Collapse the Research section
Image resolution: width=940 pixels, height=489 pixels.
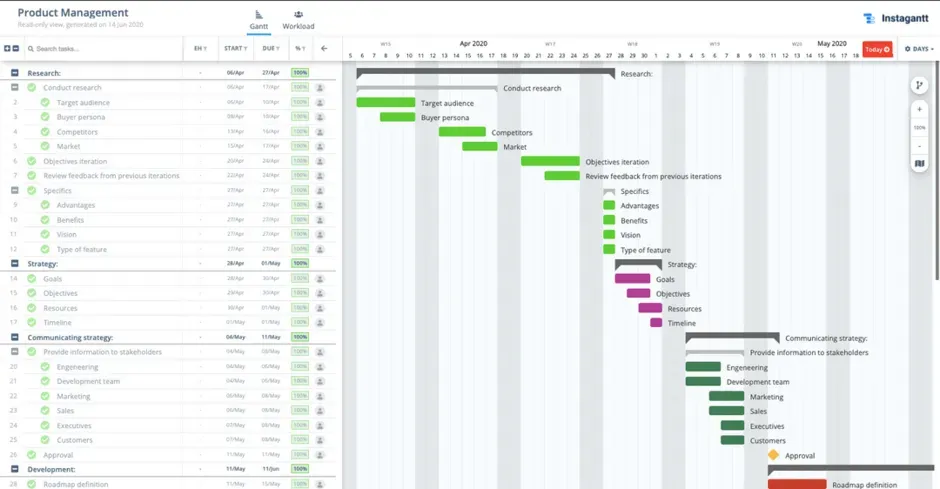[14, 73]
